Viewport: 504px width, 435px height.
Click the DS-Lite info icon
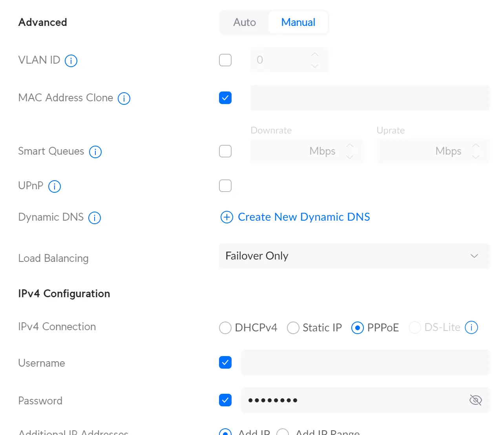[471, 327]
